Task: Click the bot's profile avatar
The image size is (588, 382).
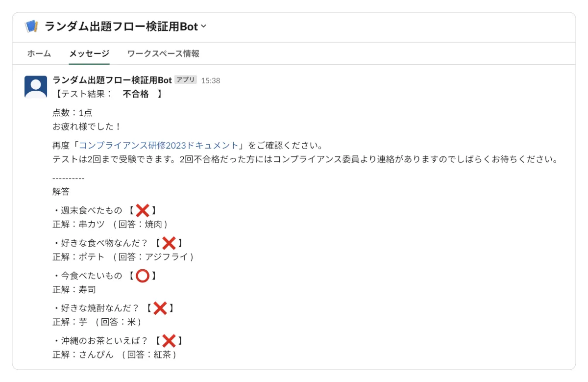Action: [x=36, y=87]
